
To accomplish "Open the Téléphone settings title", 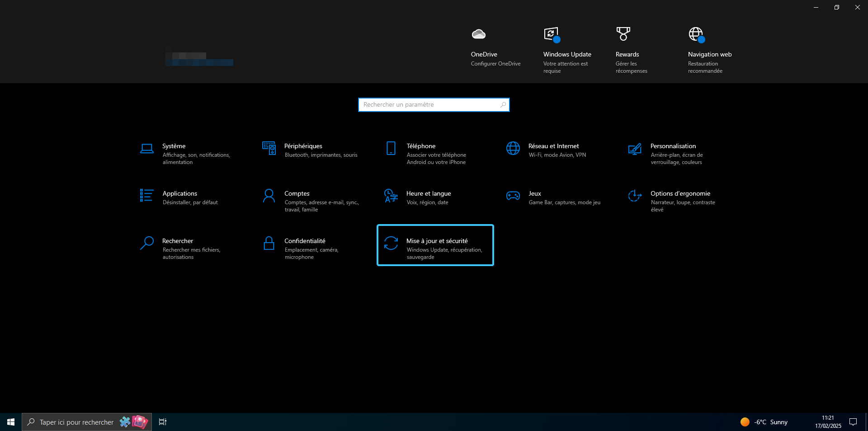I will tap(421, 146).
